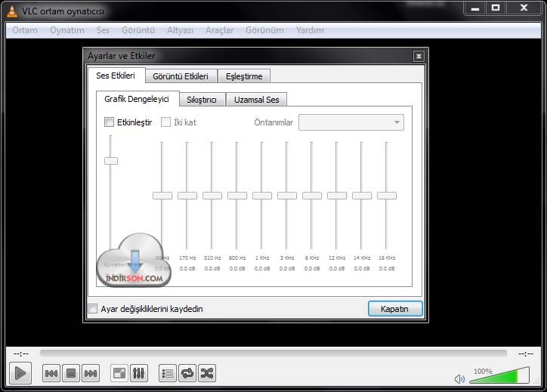Select the Grafik Dengeleyici sub-tab
Image resolution: width=547 pixels, height=392 pixels.
(137, 99)
